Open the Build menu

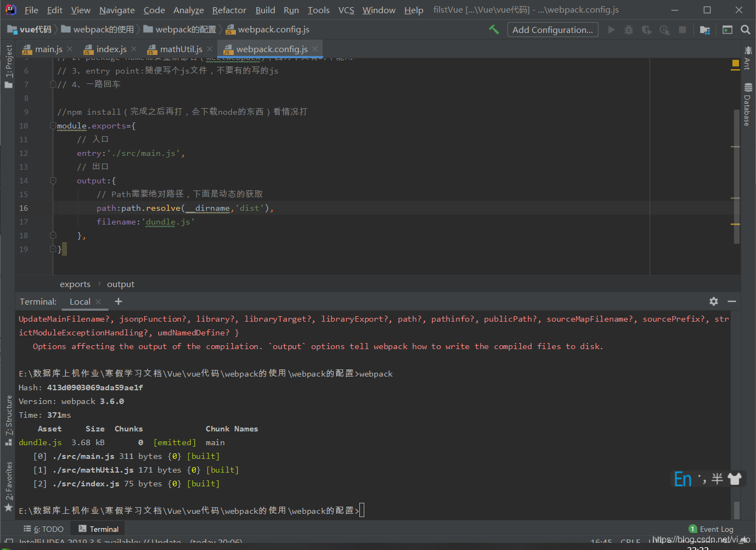[265, 10]
